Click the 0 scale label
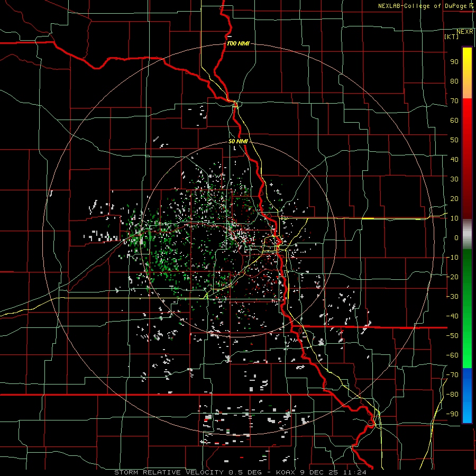The width and height of the screenshot is (476, 476). (x=456, y=238)
